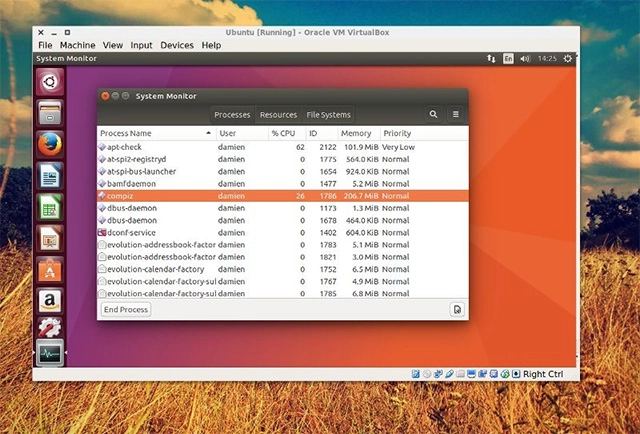The width and height of the screenshot is (640, 434).
Task: Click the 101.9 MiB memory value for apt-check
Action: 361,147
